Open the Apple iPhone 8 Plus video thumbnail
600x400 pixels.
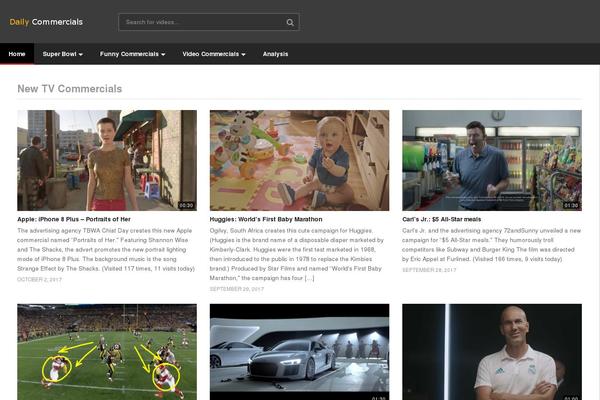point(107,160)
